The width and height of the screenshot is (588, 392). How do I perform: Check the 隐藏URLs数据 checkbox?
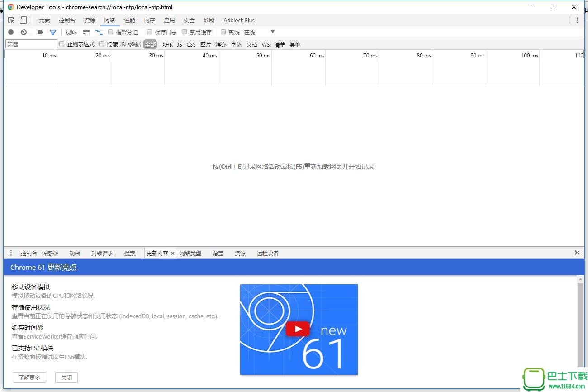coord(102,44)
